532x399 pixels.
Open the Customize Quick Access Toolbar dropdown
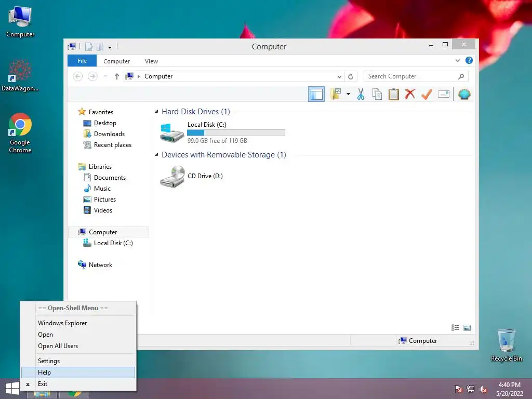[x=110, y=47]
